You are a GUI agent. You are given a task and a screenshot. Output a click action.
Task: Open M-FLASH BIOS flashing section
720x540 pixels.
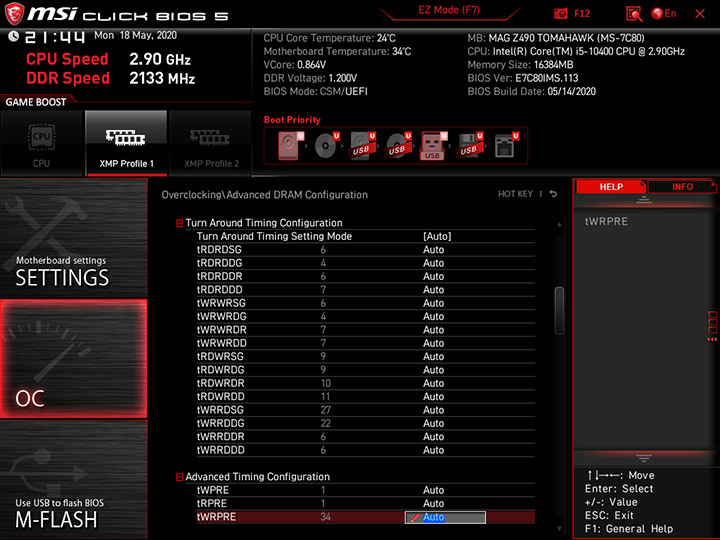click(73, 479)
